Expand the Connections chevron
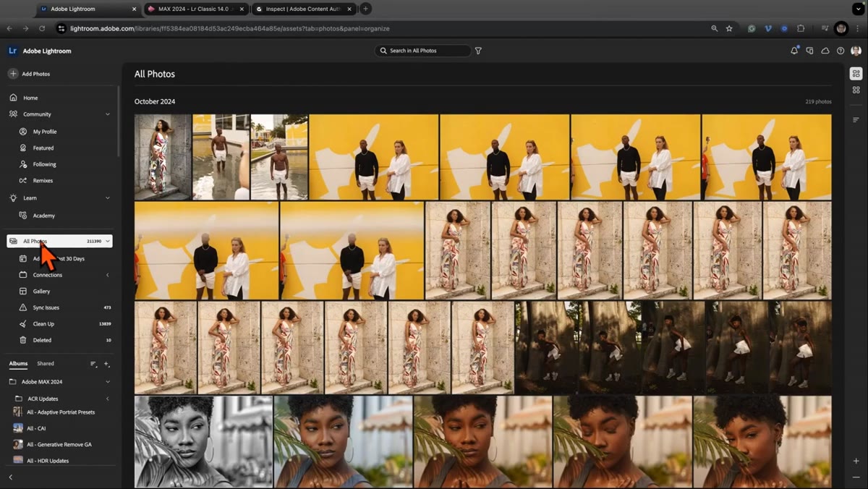The width and height of the screenshot is (868, 489). (x=108, y=275)
